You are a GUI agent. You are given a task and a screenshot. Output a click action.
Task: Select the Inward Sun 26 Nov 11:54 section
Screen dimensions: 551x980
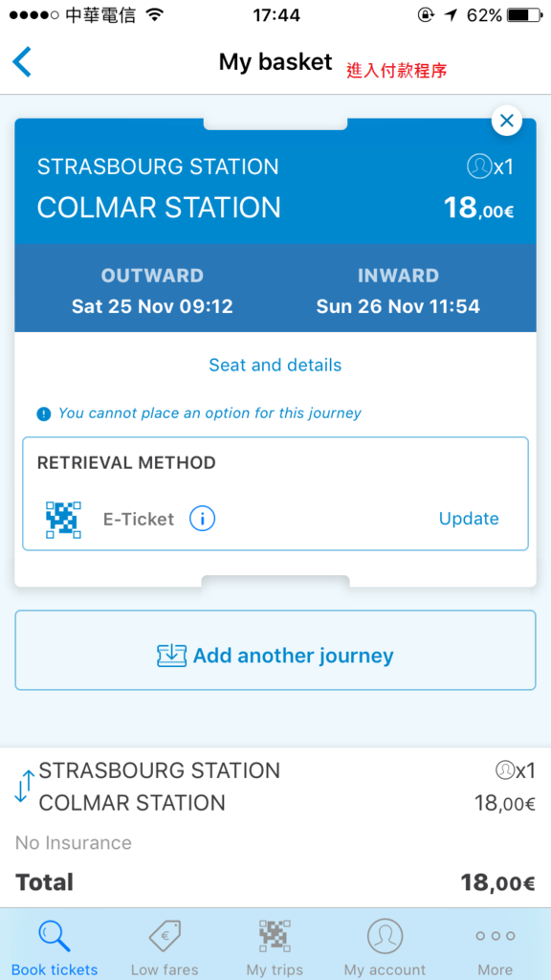pos(398,291)
